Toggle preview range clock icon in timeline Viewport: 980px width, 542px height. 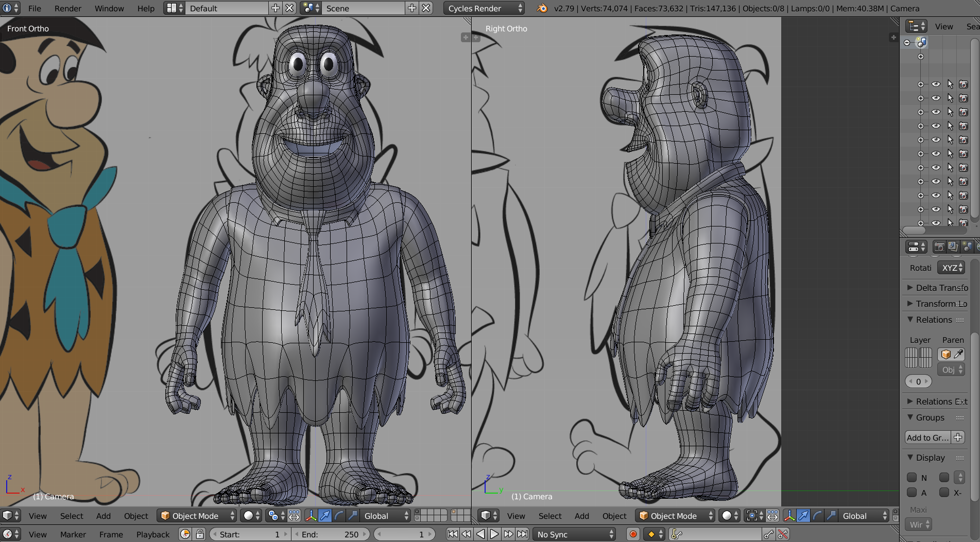[x=185, y=534]
